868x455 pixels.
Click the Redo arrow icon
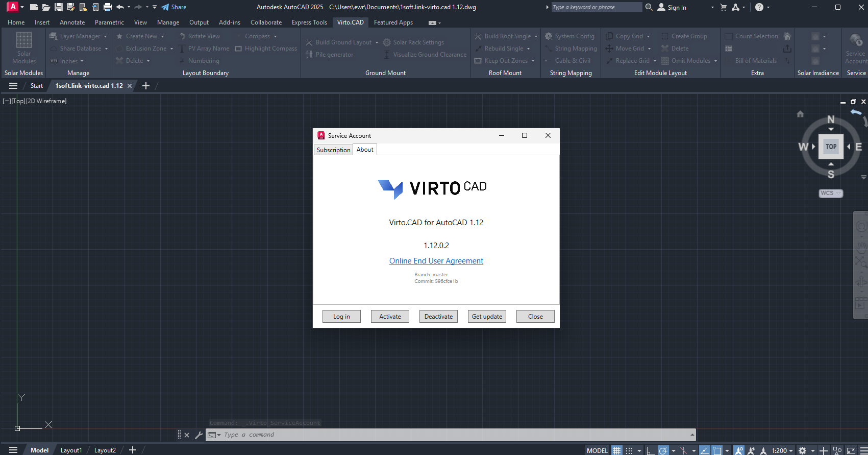tap(138, 7)
